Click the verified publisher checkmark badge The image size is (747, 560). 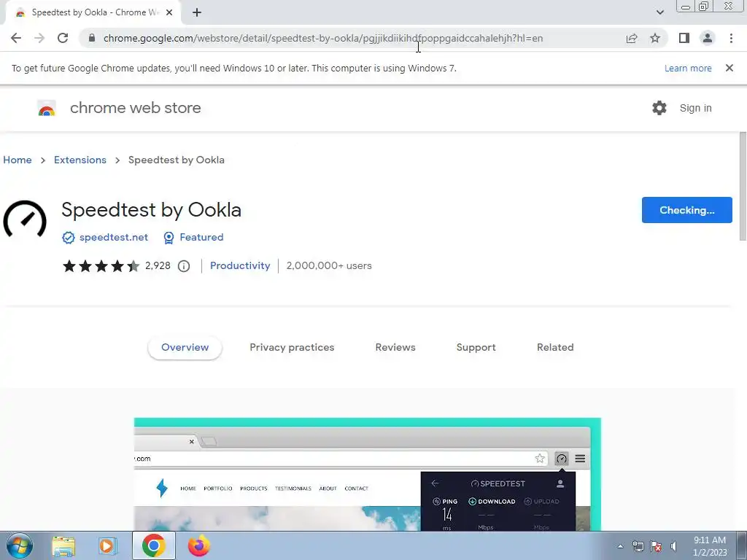[69, 238]
